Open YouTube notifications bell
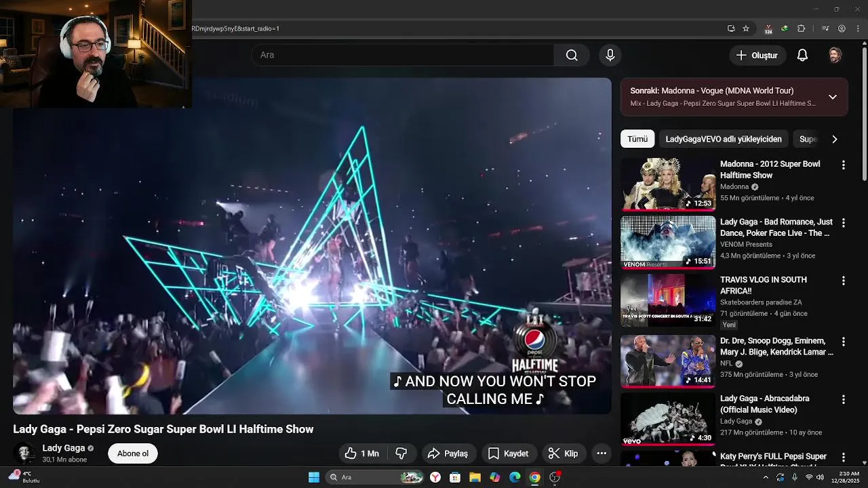868x488 pixels. pyautogui.click(x=802, y=56)
